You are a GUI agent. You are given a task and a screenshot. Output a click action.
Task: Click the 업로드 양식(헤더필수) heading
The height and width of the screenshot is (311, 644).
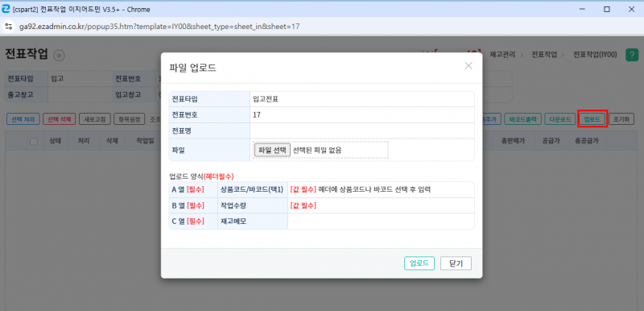(202, 176)
